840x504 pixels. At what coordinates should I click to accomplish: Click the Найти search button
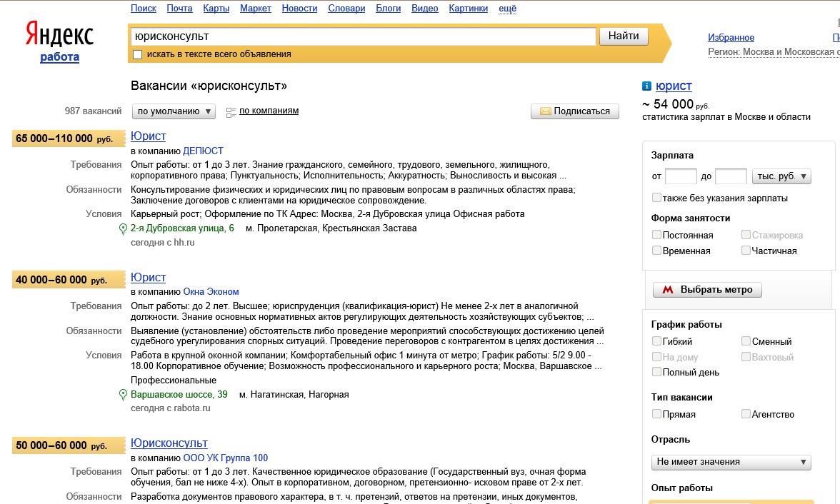click(x=624, y=36)
